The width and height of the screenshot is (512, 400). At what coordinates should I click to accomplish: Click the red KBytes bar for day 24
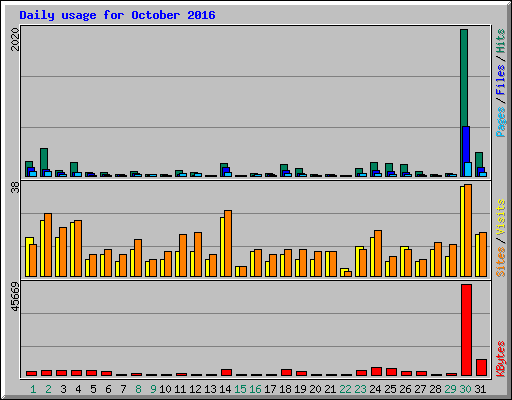coord(376,371)
